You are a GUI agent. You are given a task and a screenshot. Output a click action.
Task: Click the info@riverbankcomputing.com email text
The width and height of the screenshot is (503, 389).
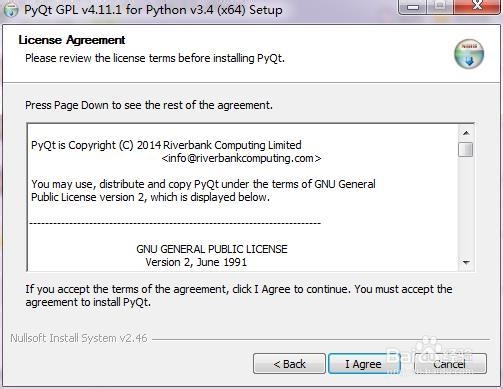tap(241, 158)
